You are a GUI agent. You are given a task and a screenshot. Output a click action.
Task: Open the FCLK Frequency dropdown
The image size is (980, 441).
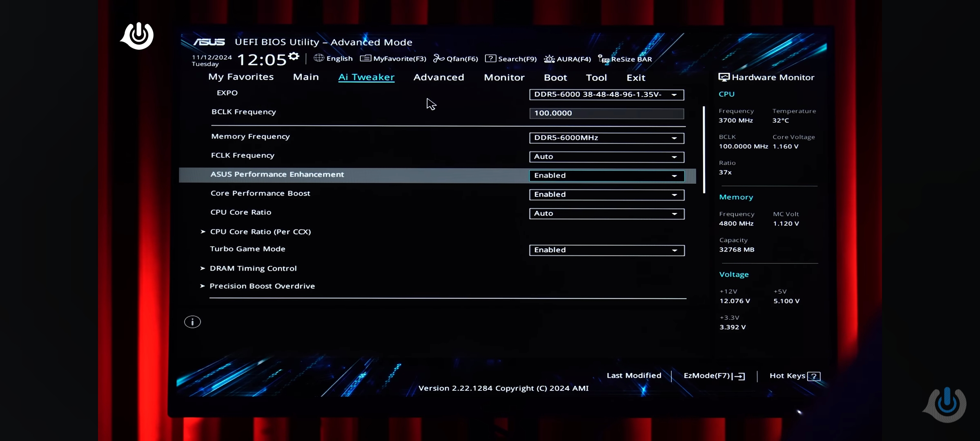point(607,157)
